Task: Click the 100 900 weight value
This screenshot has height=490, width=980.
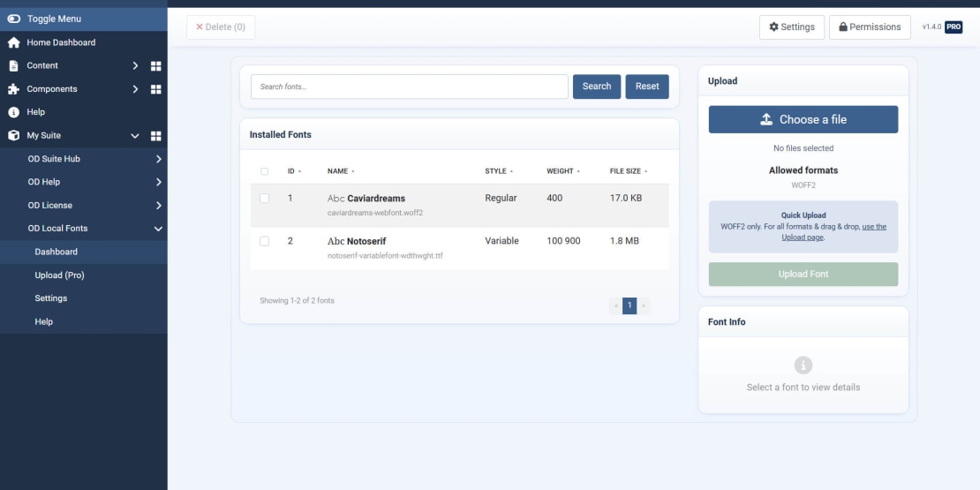Action: pos(564,241)
